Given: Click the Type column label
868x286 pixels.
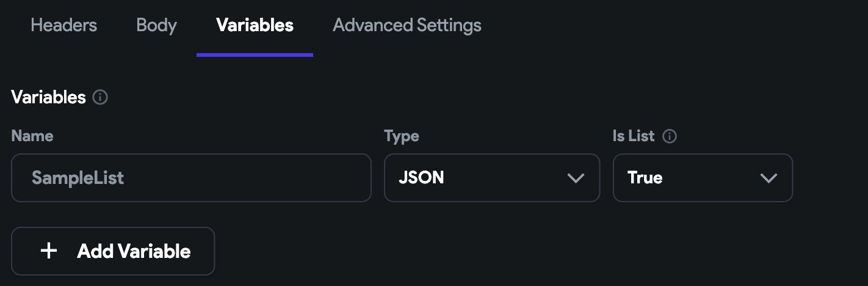Looking at the screenshot, I should point(401,136).
